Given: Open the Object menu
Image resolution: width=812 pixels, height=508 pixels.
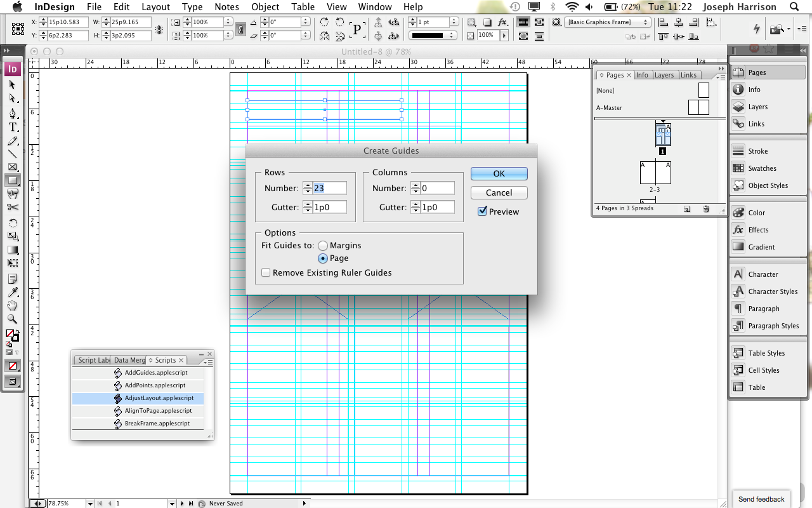Looking at the screenshot, I should tap(265, 7).
